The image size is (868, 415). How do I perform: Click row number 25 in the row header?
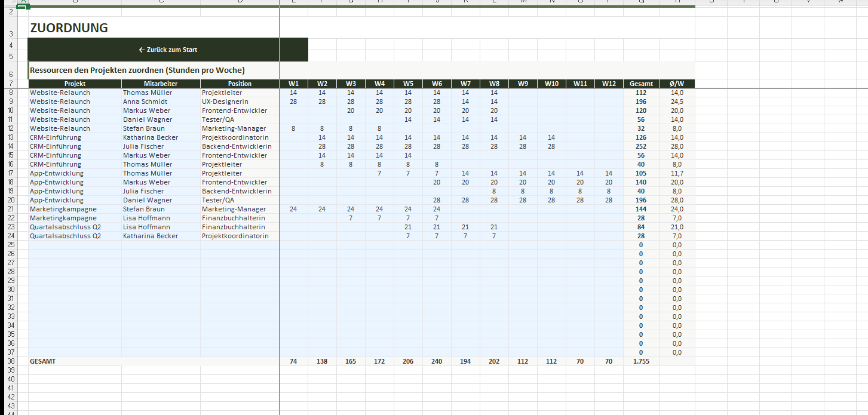[x=11, y=245]
